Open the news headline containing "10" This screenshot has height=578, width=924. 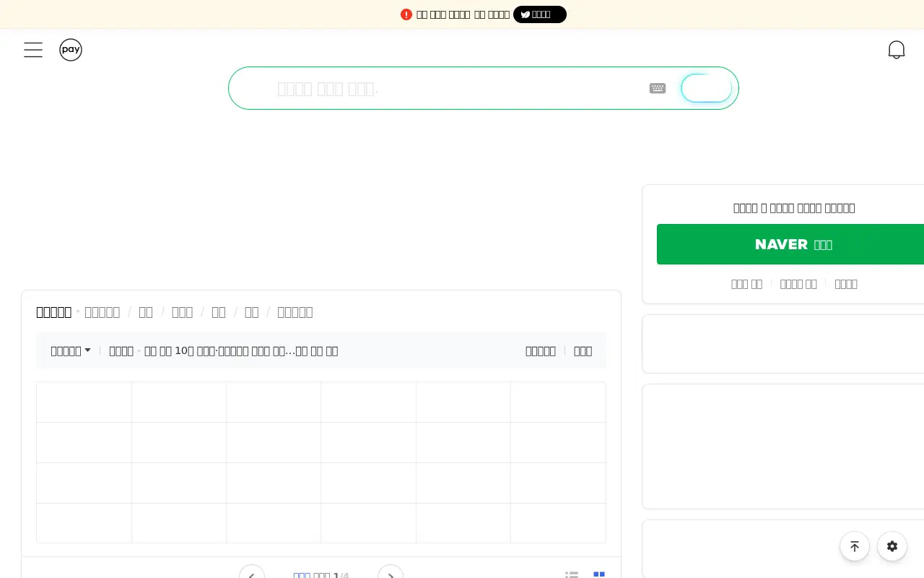[x=241, y=351]
